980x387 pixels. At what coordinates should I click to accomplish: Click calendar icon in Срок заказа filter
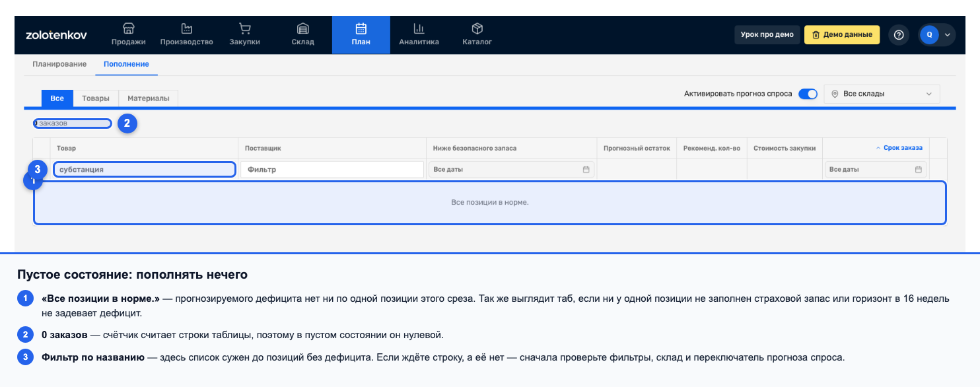click(x=918, y=170)
